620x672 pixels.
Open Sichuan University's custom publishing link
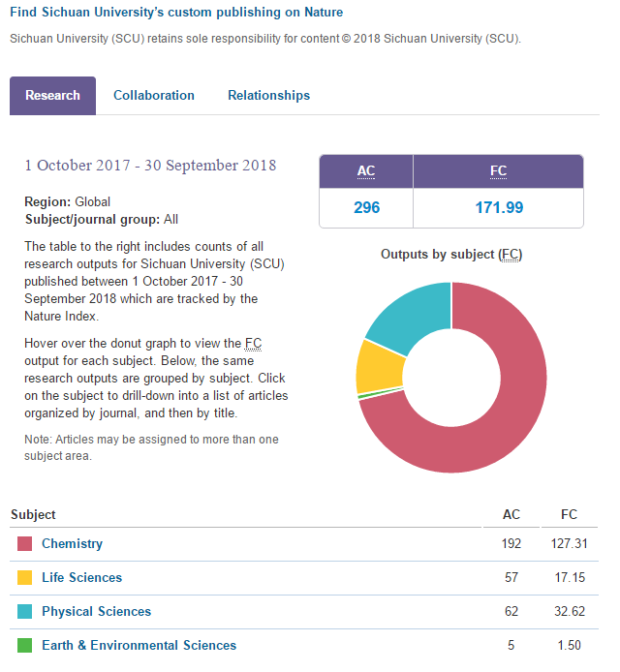176,12
